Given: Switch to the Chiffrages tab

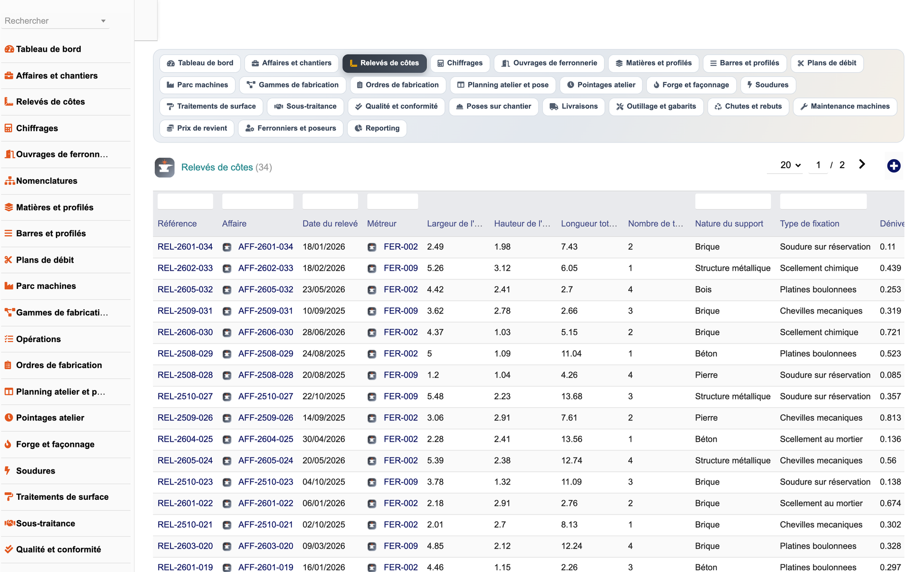Looking at the screenshot, I should [x=460, y=63].
